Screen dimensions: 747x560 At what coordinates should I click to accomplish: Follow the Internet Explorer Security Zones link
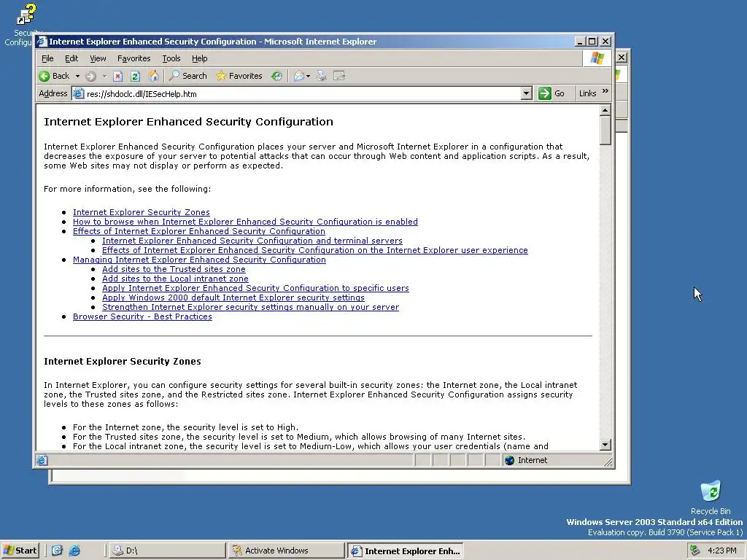141,212
